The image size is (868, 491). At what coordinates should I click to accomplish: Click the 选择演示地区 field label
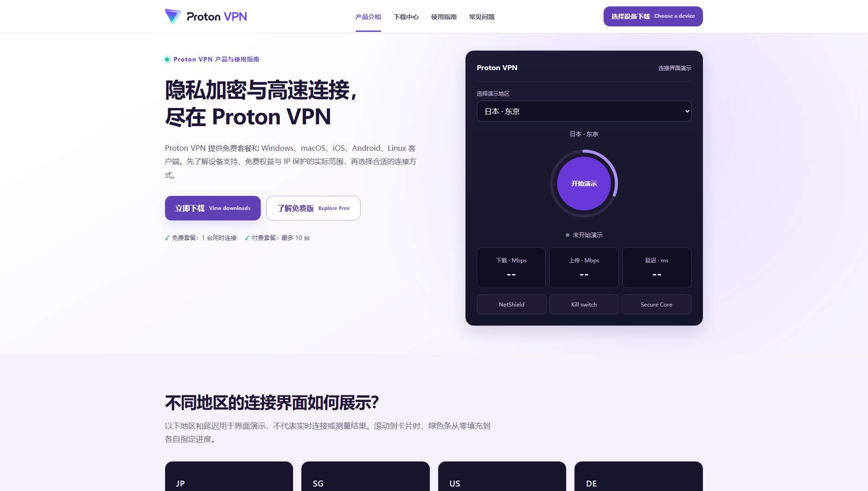pyautogui.click(x=493, y=93)
